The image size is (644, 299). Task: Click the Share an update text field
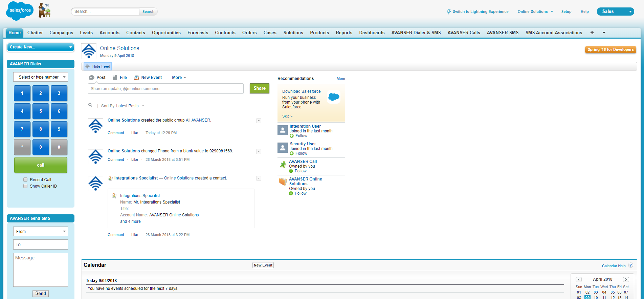point(165,89)
